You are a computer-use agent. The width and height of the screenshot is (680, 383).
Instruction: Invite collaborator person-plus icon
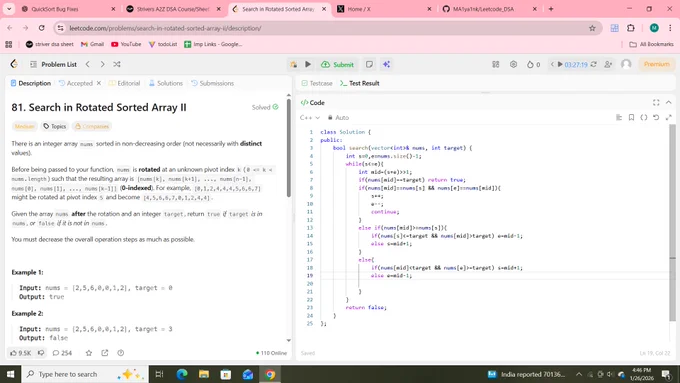(x=608, y=64)
